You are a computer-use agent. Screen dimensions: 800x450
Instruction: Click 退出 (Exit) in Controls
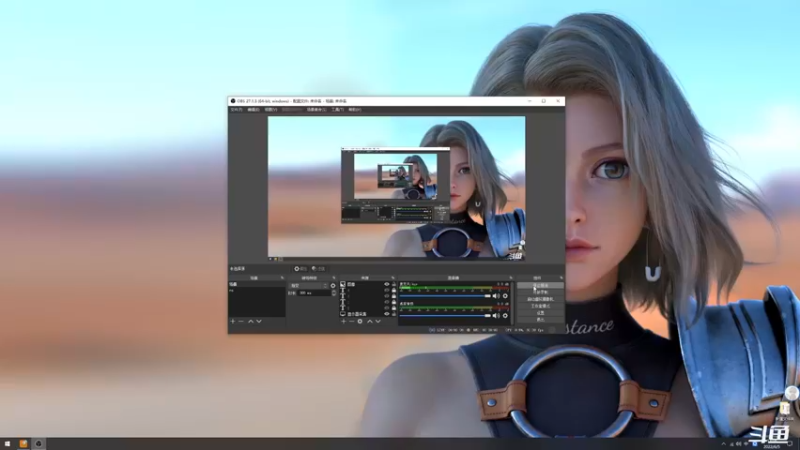click(540, 319)
